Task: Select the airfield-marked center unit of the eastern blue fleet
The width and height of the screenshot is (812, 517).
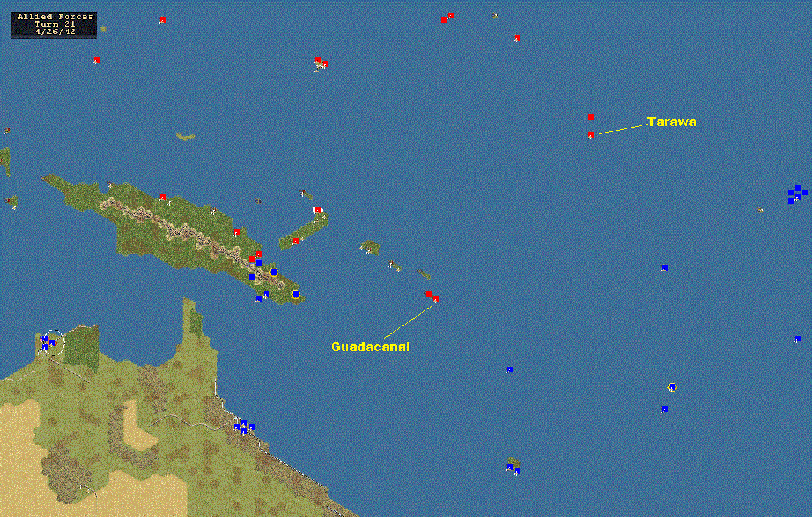Action: [798, 197]
